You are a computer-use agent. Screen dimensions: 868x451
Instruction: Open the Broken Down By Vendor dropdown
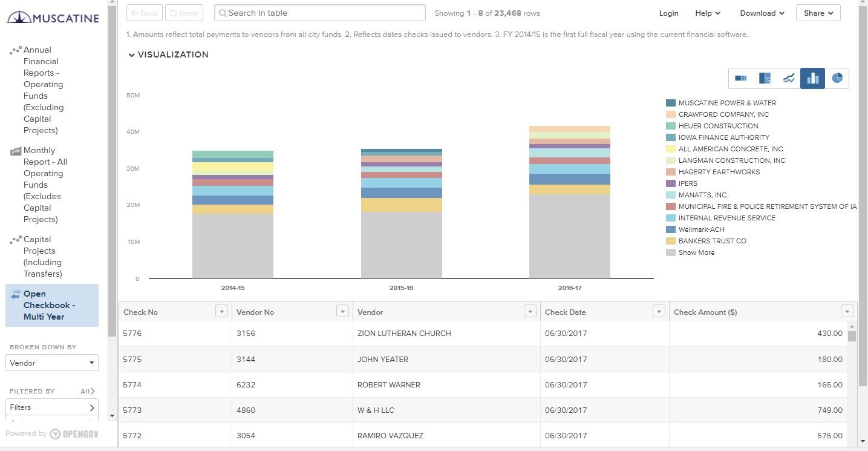tap(51, 362)
